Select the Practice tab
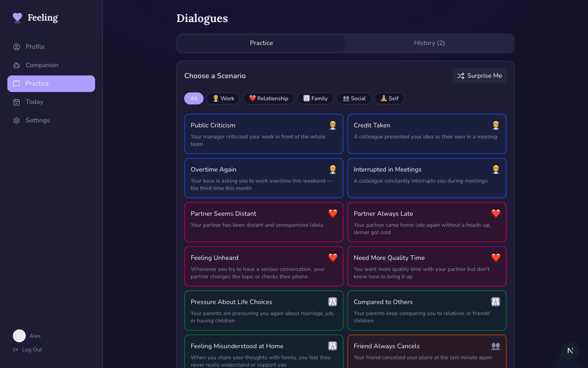The height and width of the screenshot is (368, 588). point(261,43)
